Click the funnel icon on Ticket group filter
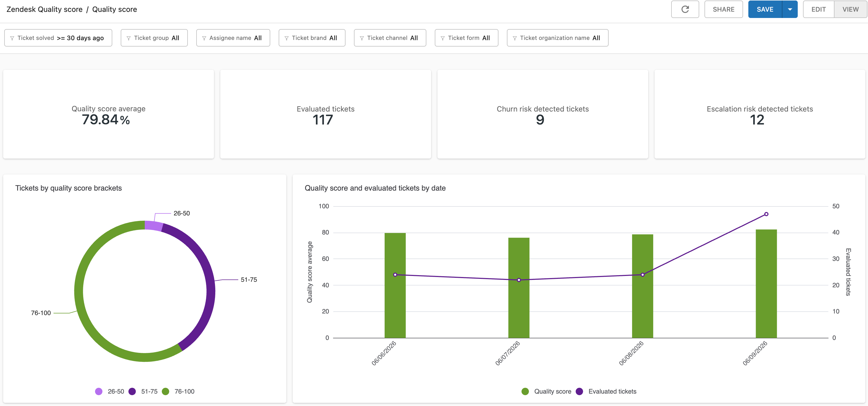The height and width of the screenshot is (406, 868). (x=128, y=38)
